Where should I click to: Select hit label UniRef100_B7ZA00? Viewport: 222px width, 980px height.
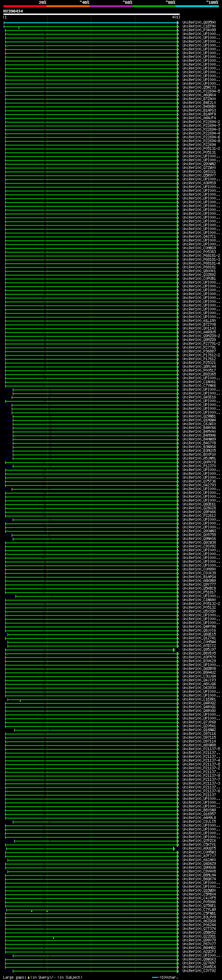click(x=199, y=99)
